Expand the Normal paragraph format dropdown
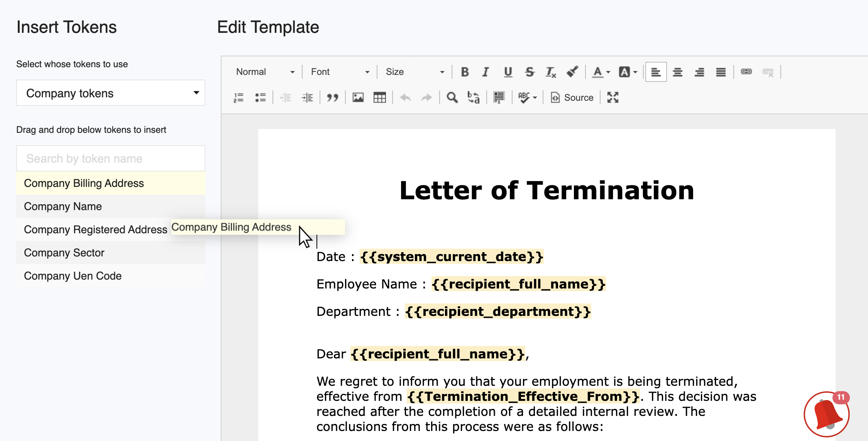Screen dimensions: 868x441 (265, 72)
